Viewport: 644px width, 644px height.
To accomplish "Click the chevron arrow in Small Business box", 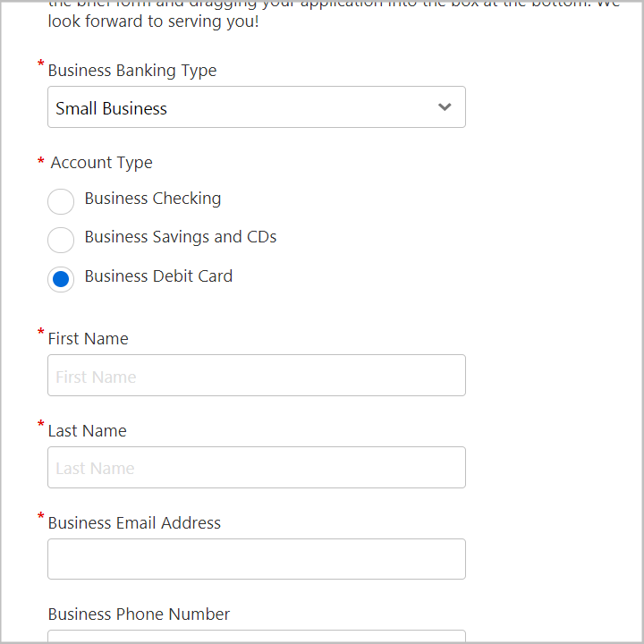I will [445, 107].
